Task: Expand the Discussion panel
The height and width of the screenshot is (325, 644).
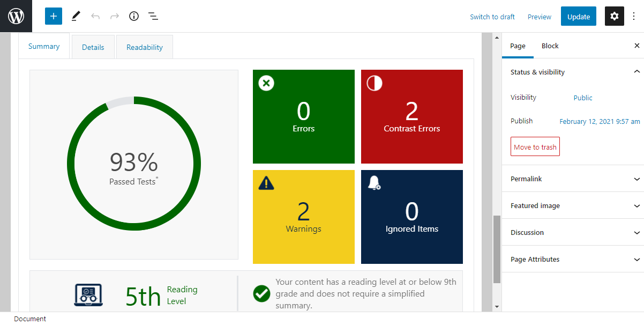Action: [573, 232]
